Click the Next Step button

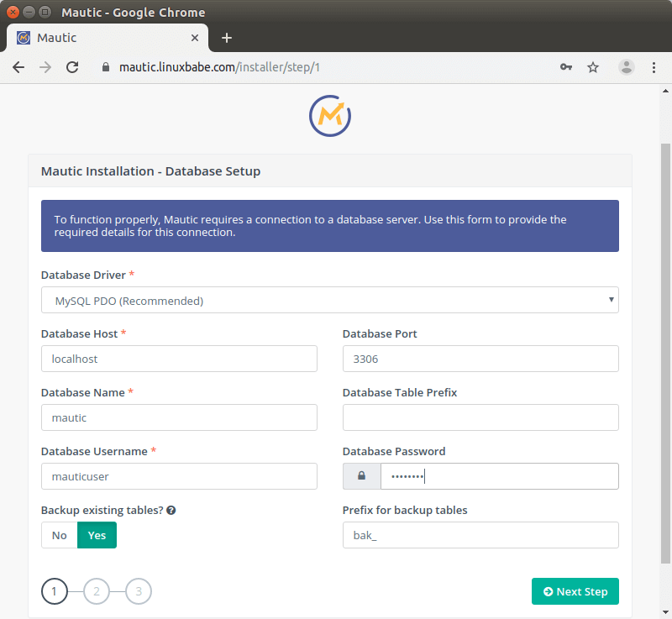pos(575,591)
